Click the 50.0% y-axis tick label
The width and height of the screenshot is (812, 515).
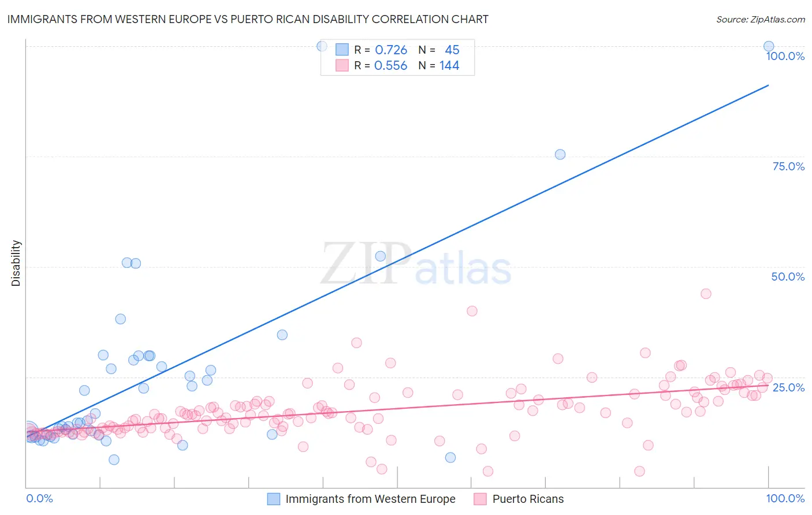[788, 277]
